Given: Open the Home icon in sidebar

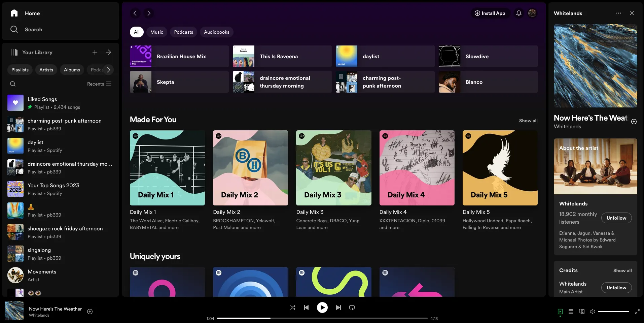Looking at the screenshot, I should point(14,13).
